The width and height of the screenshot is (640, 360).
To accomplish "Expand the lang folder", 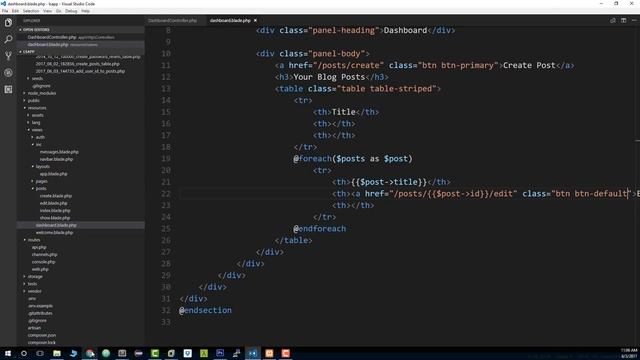I will pyautogui.click(x=36, y=122).
